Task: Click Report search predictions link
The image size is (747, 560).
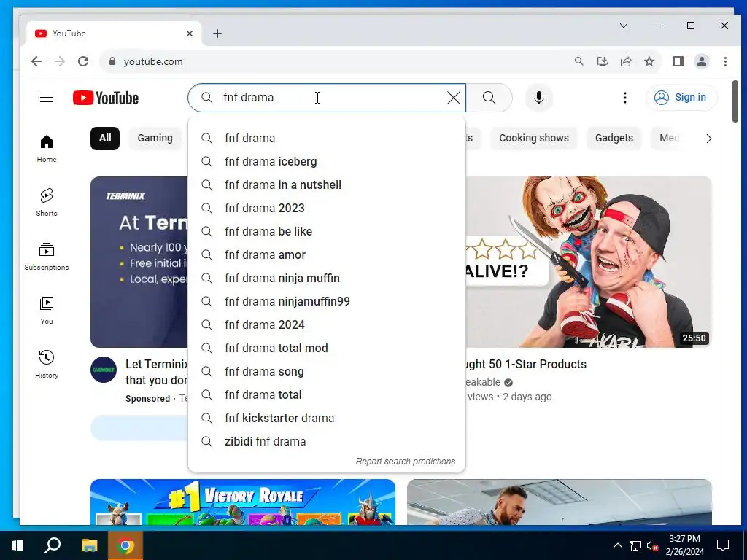Action: 406,462
